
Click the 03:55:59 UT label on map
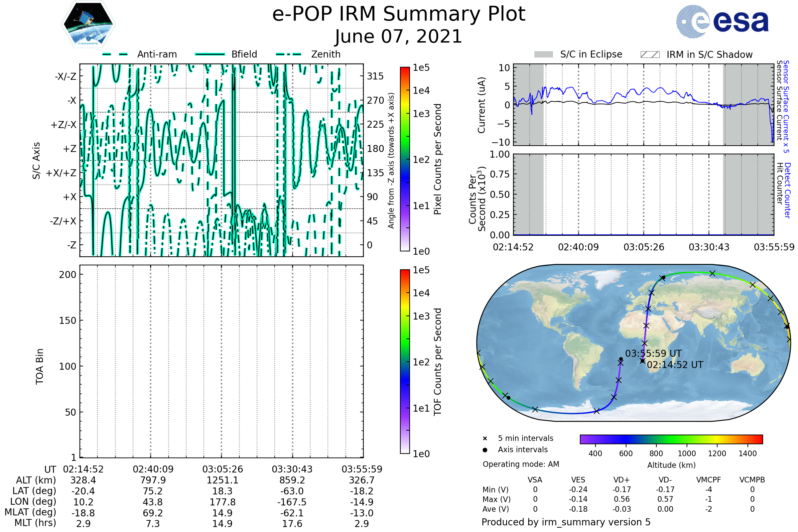click(653, 353)
